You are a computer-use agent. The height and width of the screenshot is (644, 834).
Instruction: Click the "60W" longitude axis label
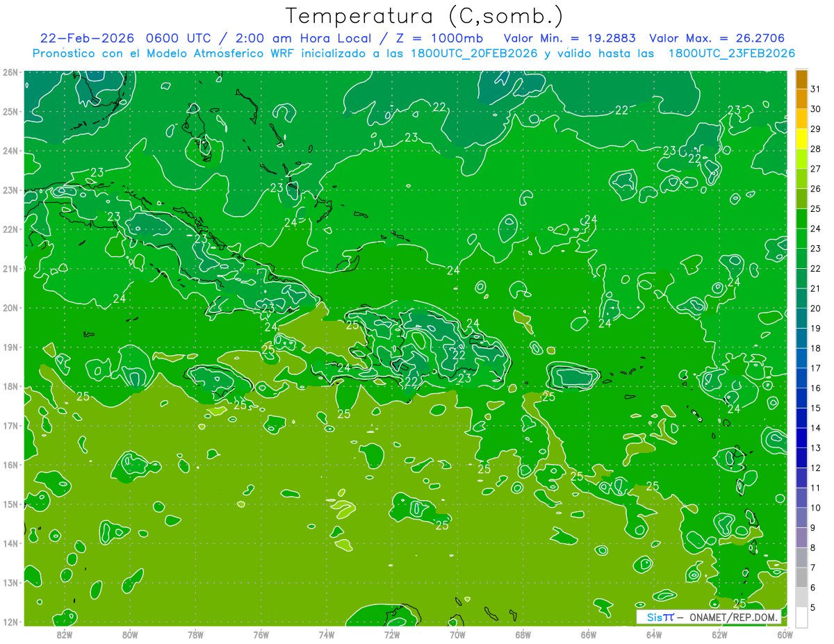pos(785,634)
